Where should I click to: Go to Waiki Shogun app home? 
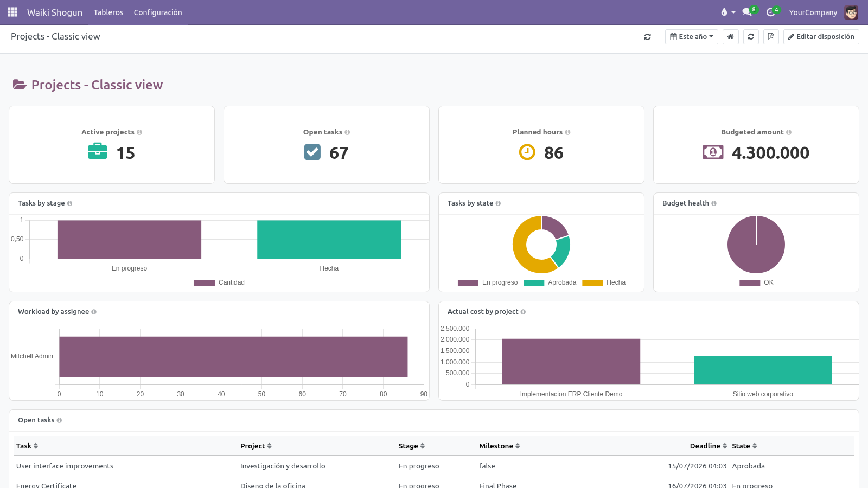pyautogui.click(x=55, y=12)
